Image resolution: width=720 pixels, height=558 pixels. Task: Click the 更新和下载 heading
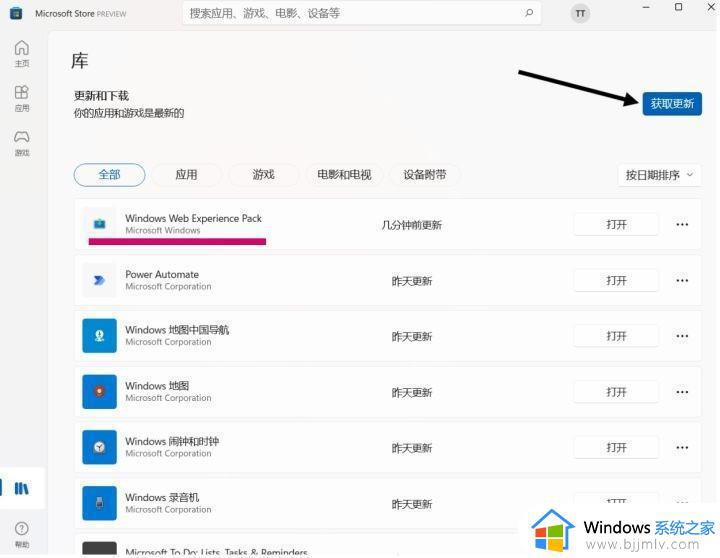tap(101, 96)
